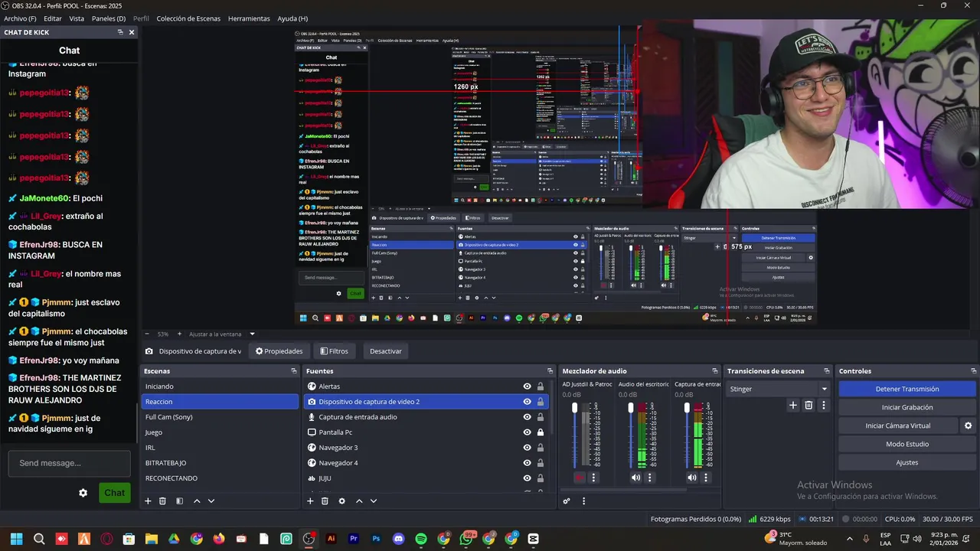Viewport: 980px width, 551px height.
Task: Lock the Alertas source
Action: [541, 386]
